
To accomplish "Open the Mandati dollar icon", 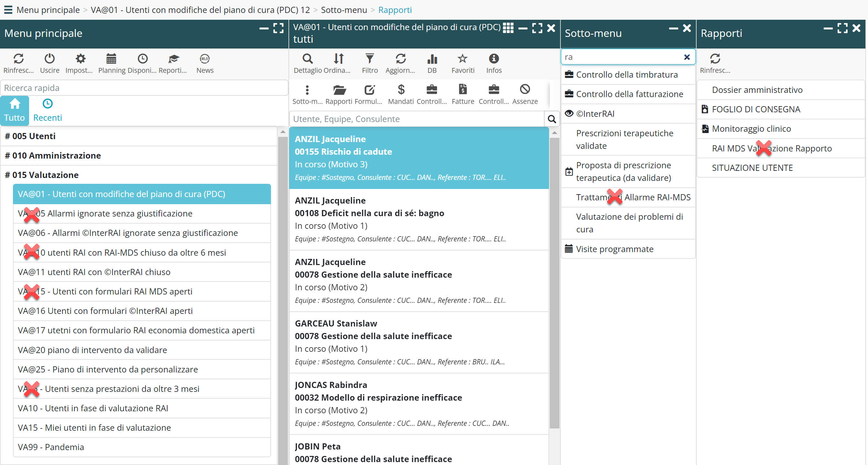I will 401,90.
